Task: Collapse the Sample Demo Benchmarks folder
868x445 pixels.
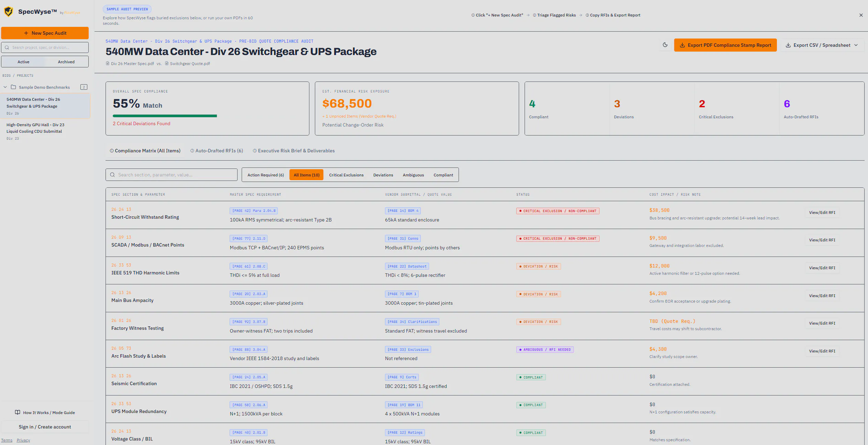Action: coord(5,87)
